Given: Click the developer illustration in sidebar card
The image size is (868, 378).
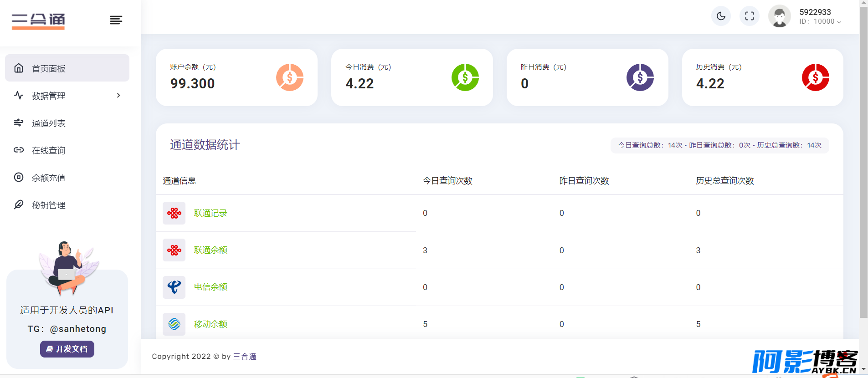Looking at the screenshot, I should click(68, 269).
